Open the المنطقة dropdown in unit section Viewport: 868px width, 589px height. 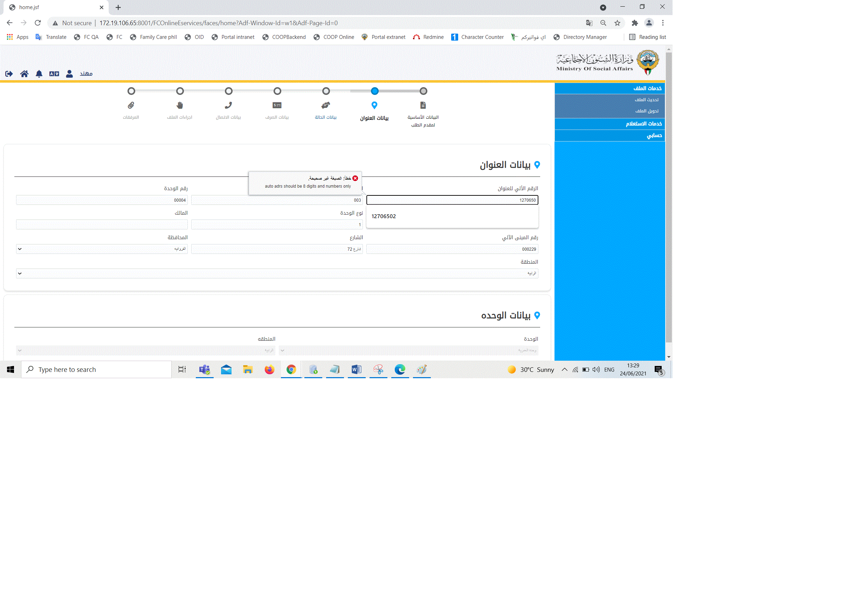coord(146,351)
